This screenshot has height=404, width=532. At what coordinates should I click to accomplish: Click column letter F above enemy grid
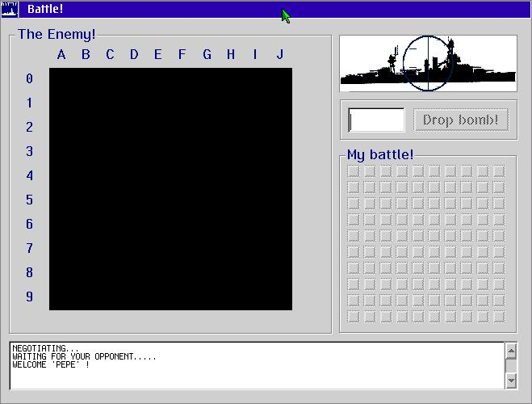(x=182, y=54)
